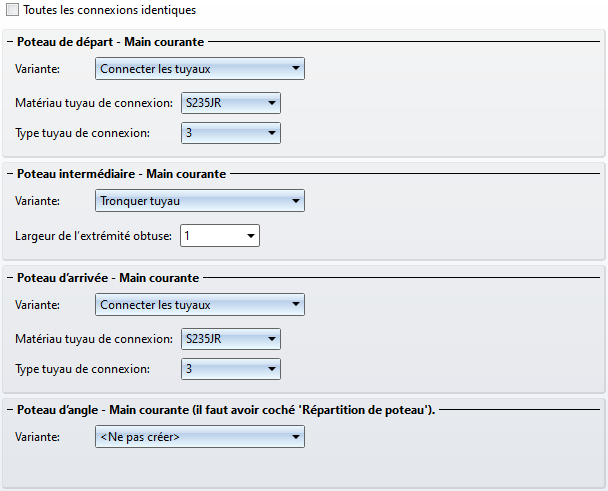Click 'Poteau intermédiaire - Main courante' header

(x=122, y=174)
